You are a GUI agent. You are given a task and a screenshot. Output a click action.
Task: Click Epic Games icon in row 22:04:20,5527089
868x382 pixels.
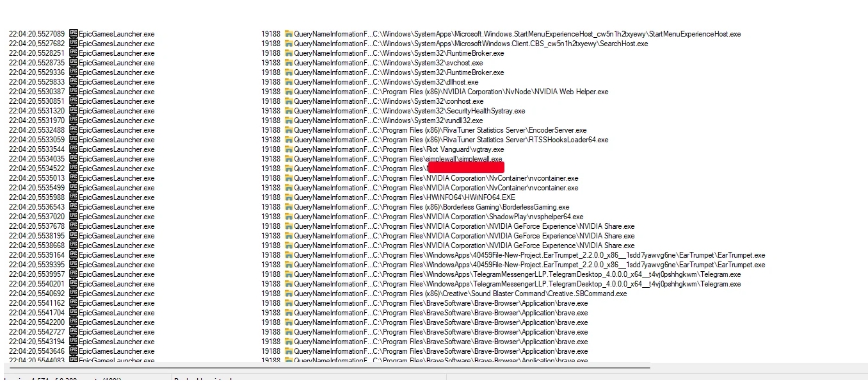click(73, 34)
